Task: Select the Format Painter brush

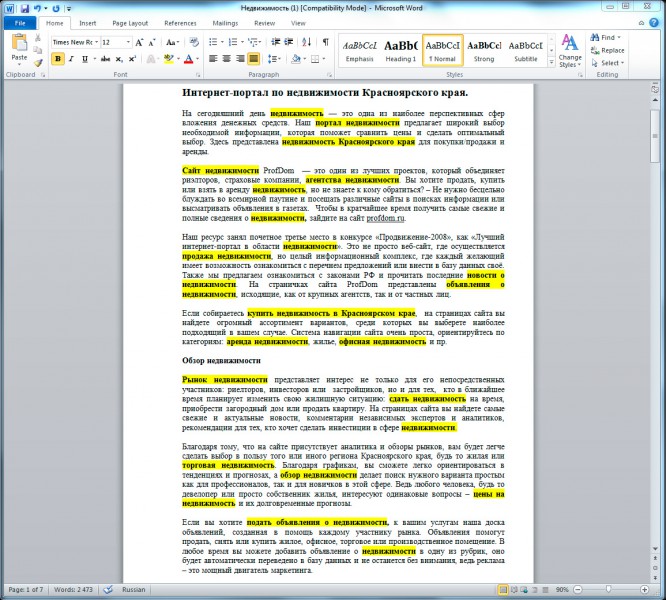Action: pos(38,63)
